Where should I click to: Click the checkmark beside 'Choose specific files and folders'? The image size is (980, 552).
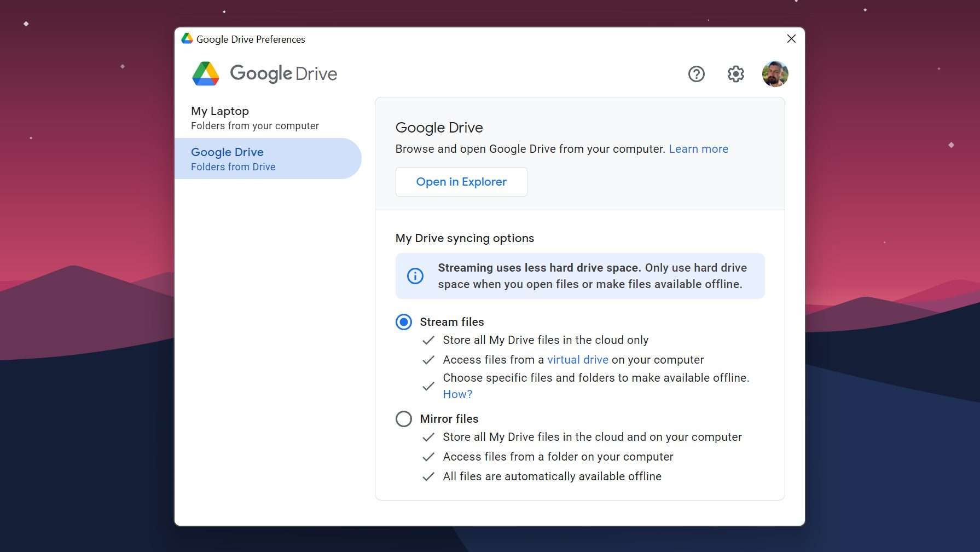point(428,386)
